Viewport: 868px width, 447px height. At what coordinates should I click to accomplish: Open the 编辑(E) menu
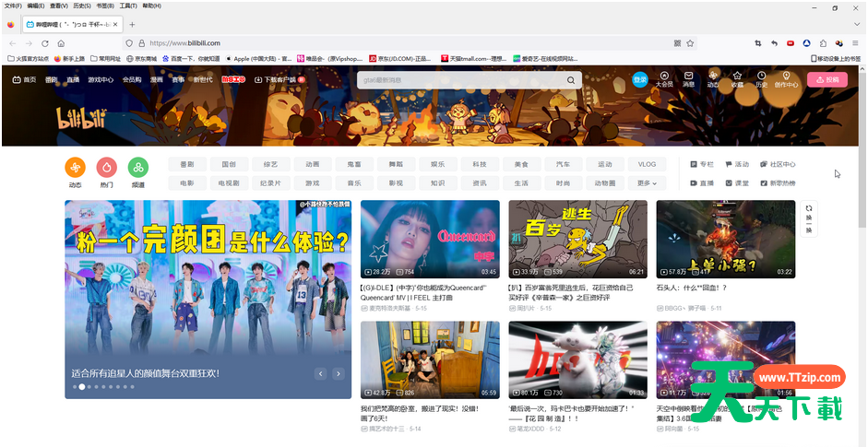(36, 6)
